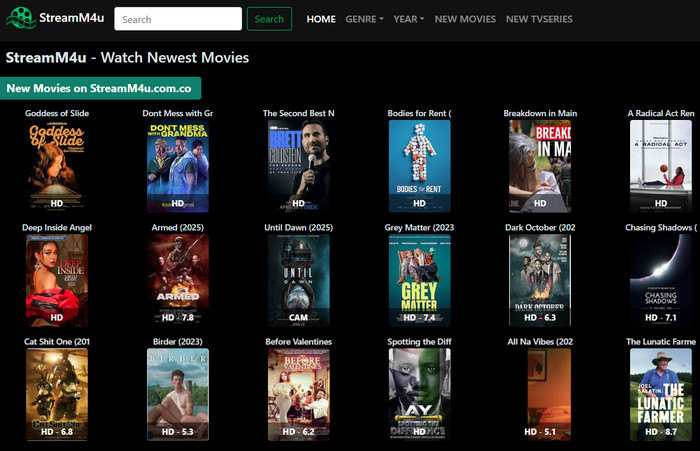Click the 'Deep Inside Angel' title text
700x451 pixels.
[57, 228]
